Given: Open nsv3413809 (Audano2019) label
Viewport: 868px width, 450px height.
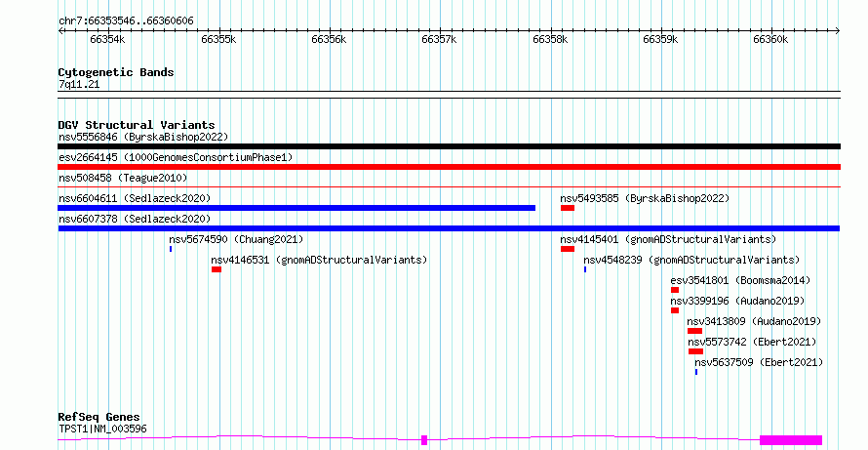Looking at the screenshot, I should pyautogui.click(x=755, y=321).
